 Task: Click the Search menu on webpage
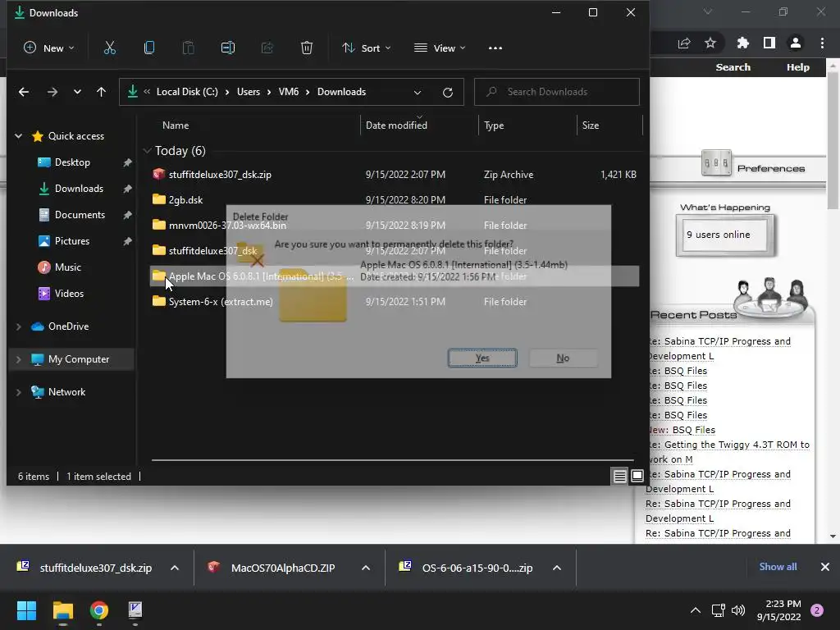pos(733,67)
